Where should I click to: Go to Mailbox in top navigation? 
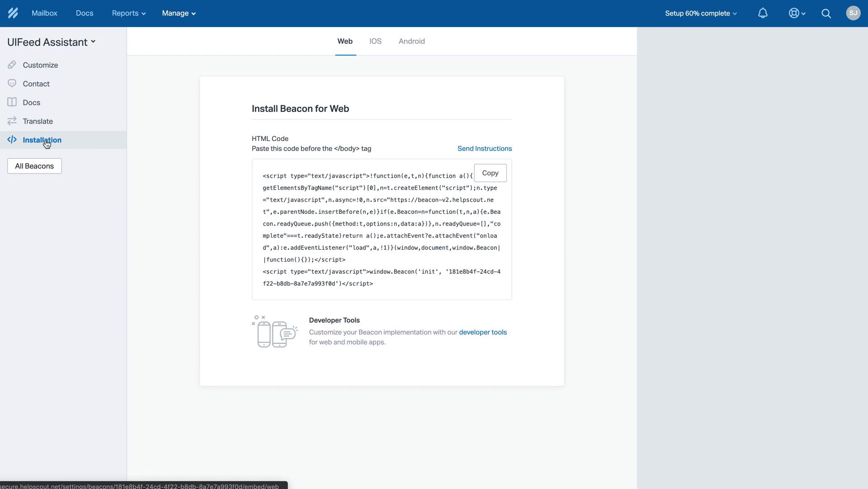pyautogui.click(x=44, y=13)
